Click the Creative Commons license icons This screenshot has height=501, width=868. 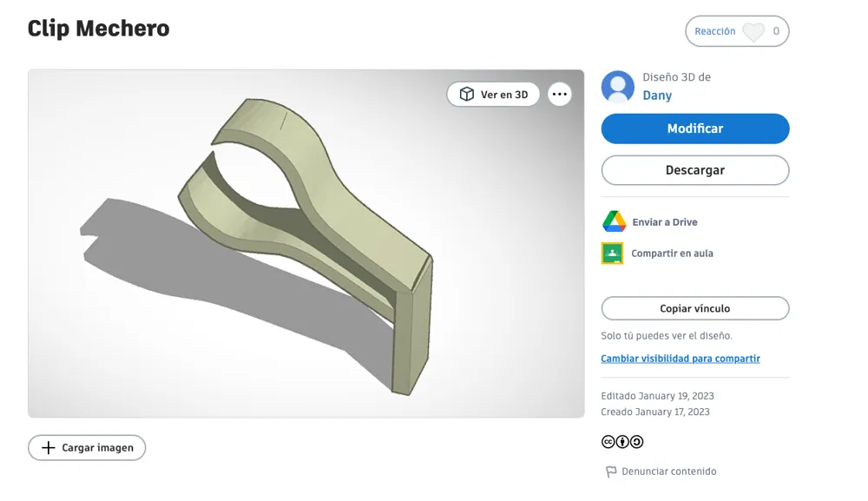tap(622, 441)
